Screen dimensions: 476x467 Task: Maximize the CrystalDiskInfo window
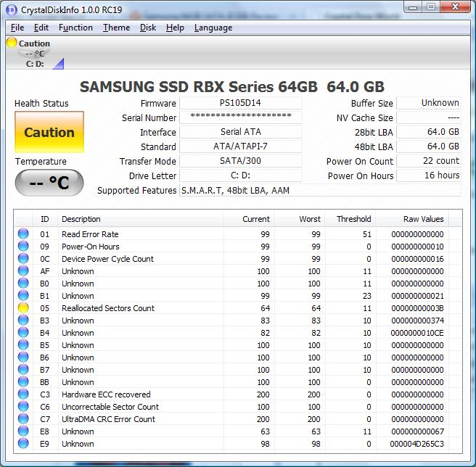(x=431, y=7)
